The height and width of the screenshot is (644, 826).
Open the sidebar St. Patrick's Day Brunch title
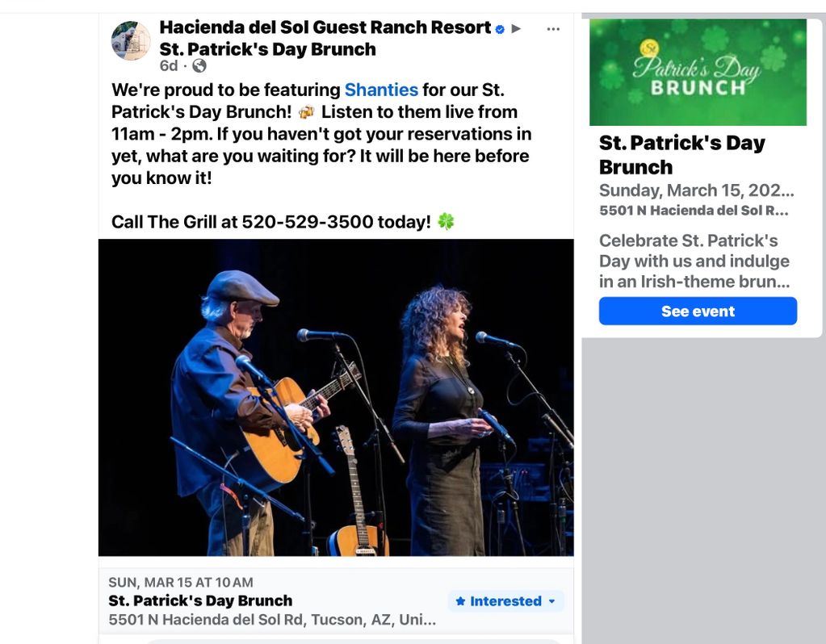click(681, 155)
